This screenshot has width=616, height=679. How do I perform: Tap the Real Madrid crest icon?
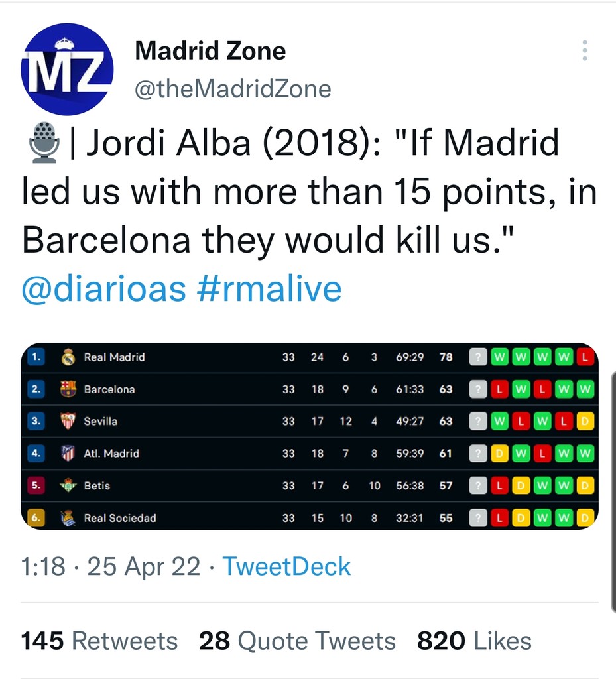click(x=68, y=357)
